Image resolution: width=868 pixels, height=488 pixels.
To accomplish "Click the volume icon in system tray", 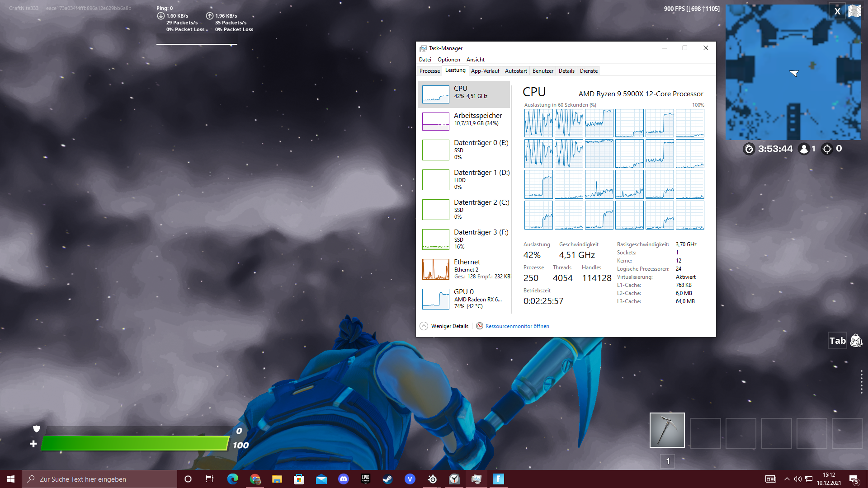I will pos(798,479).
